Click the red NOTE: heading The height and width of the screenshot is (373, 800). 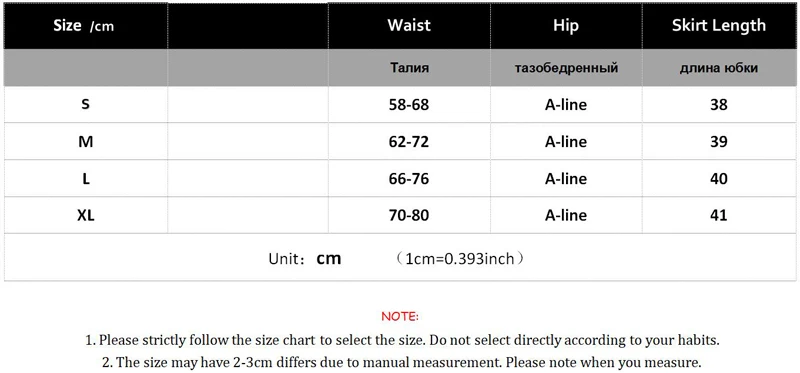pyautogui.click(x=400, y=317)
